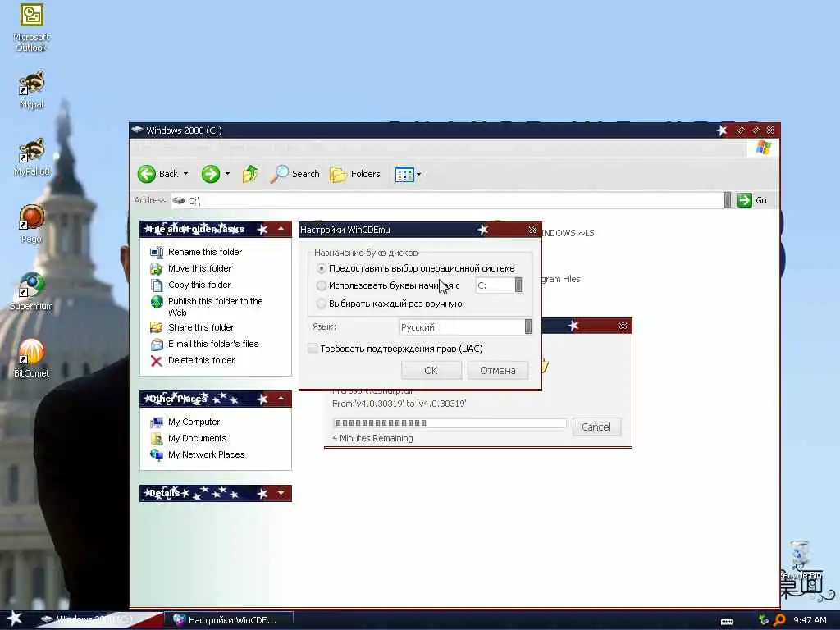Open the Search pane in Explorer
840x630 pixels.
tap(294, 174)
